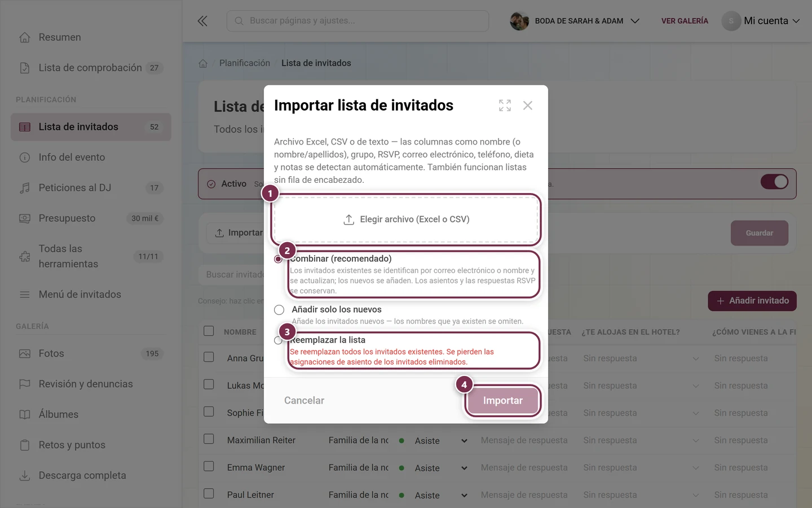Close the import guest list dialog
This screenshot has height=508, width=812.
tap(528, 106)
